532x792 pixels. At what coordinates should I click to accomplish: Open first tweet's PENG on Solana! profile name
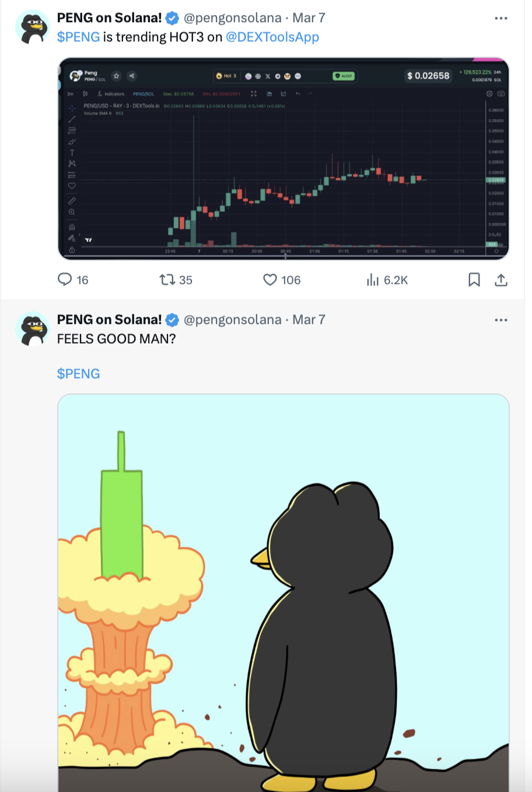(109, 18)
